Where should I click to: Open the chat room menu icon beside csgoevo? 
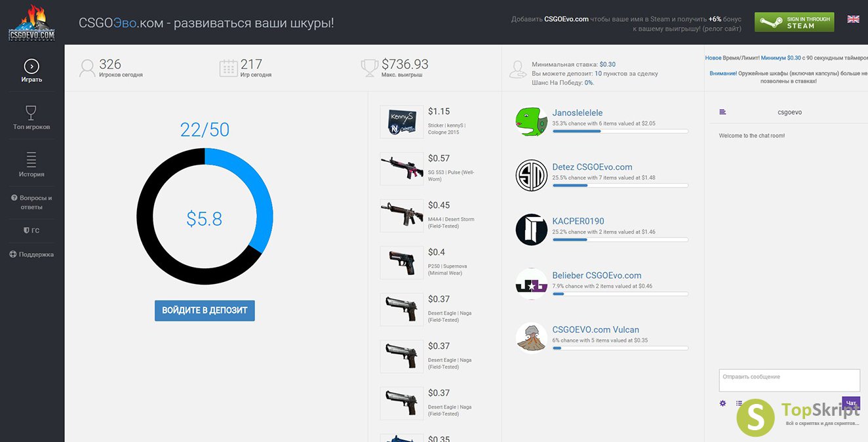[x=722, y=112]
